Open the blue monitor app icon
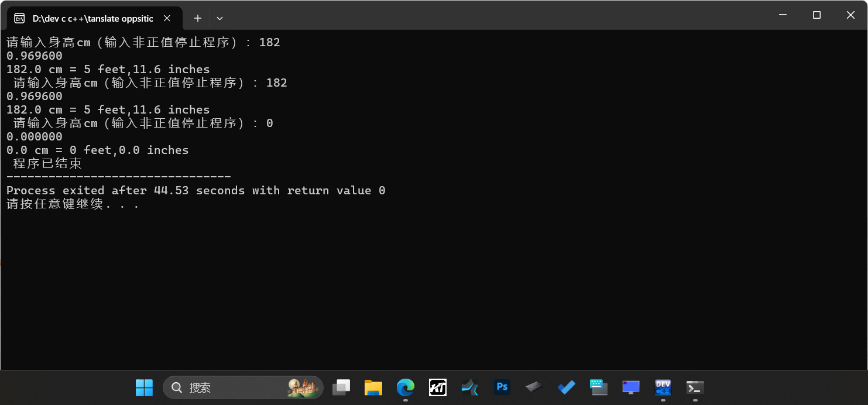 tap(630, 387)
